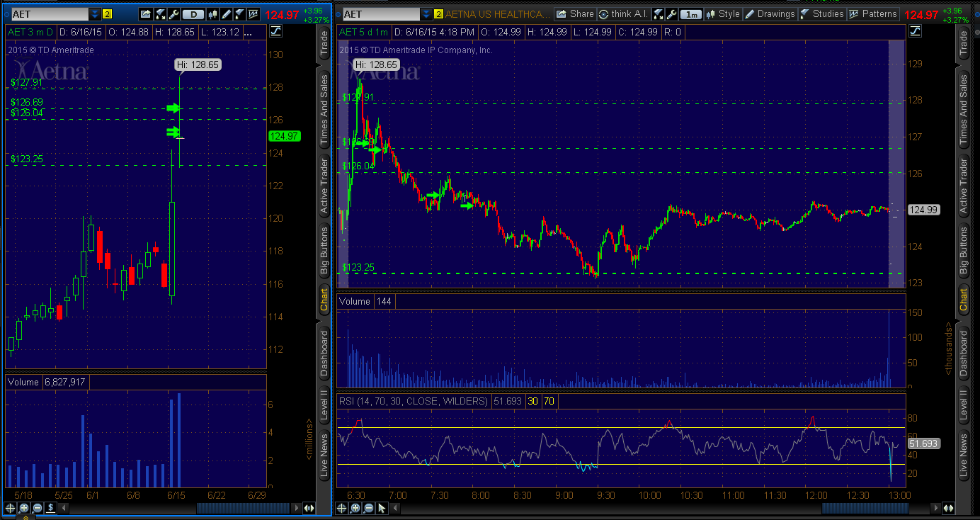
Task: Open think A.I. in right chart toolbar
Action: [624, 14]
